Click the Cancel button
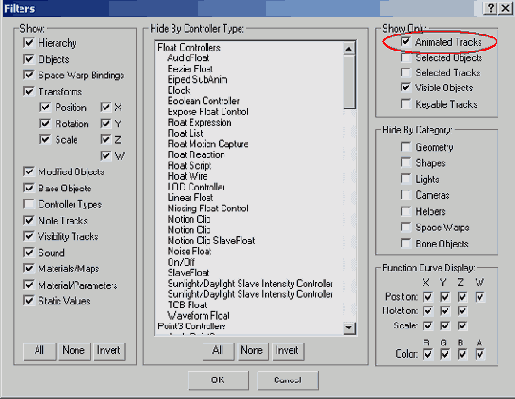515x399 pixels. pyautogui.click(x=288, y=380)
